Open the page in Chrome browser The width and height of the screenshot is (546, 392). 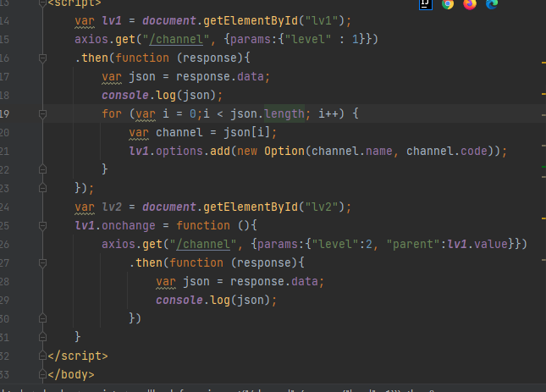(448, 4)
